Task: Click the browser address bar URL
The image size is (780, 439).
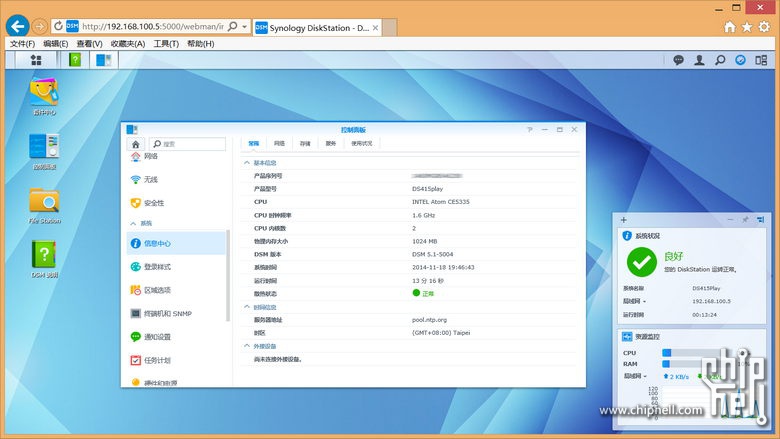Action: pos(153,26)
